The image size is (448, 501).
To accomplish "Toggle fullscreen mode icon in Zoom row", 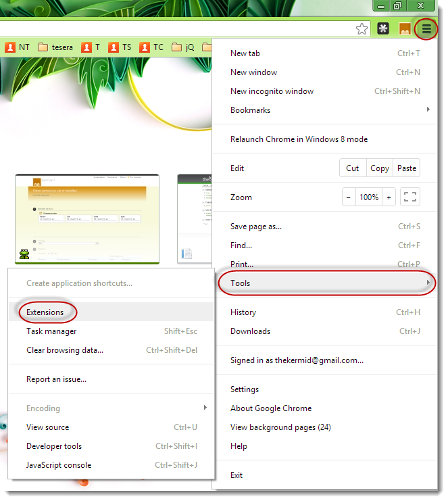I will [410, 197].
